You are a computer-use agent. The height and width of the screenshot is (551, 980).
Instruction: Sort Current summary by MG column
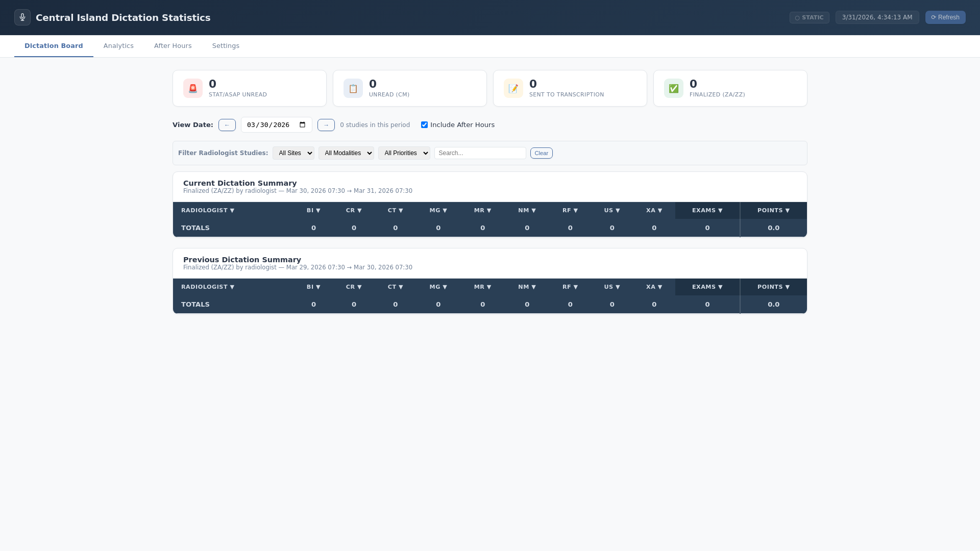pos(438,210)
